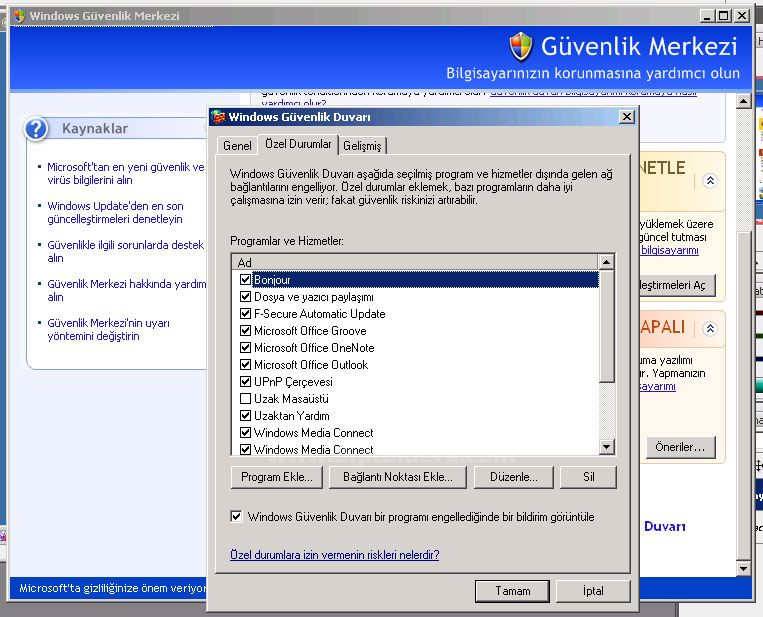Toggle UPnP Çerçevesi checkbox
This screenshot has width=763, height=617.
[245, 382]
